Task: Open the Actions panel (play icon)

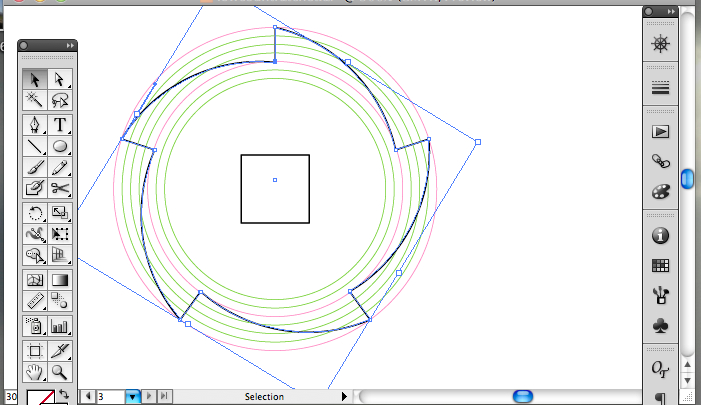Action: tap(660, 131)
